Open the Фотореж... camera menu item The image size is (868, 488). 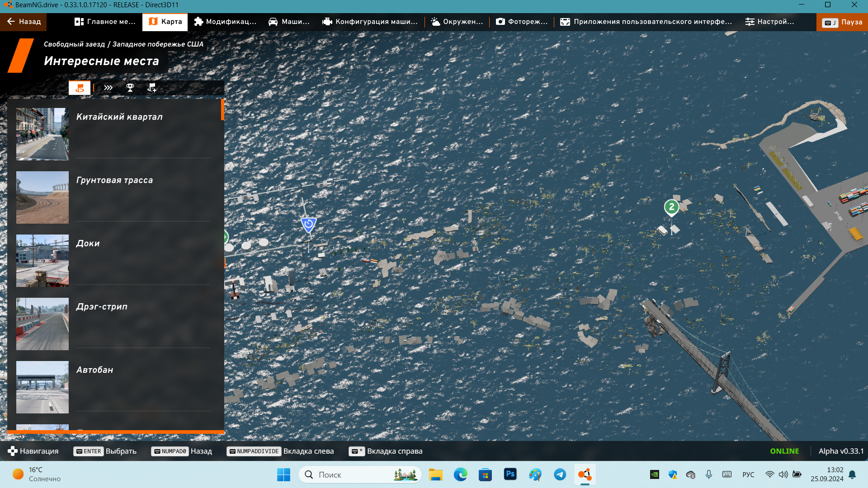coord(522,22)
